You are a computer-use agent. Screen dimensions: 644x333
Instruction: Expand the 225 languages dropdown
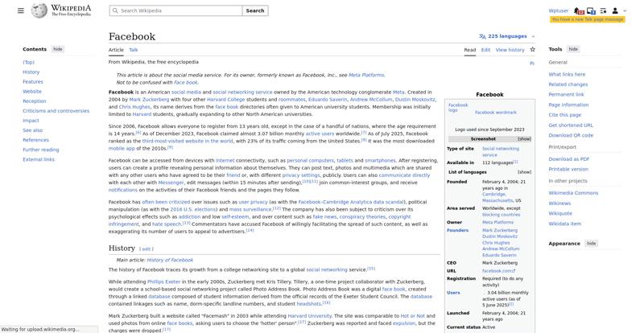coord(506,36)
